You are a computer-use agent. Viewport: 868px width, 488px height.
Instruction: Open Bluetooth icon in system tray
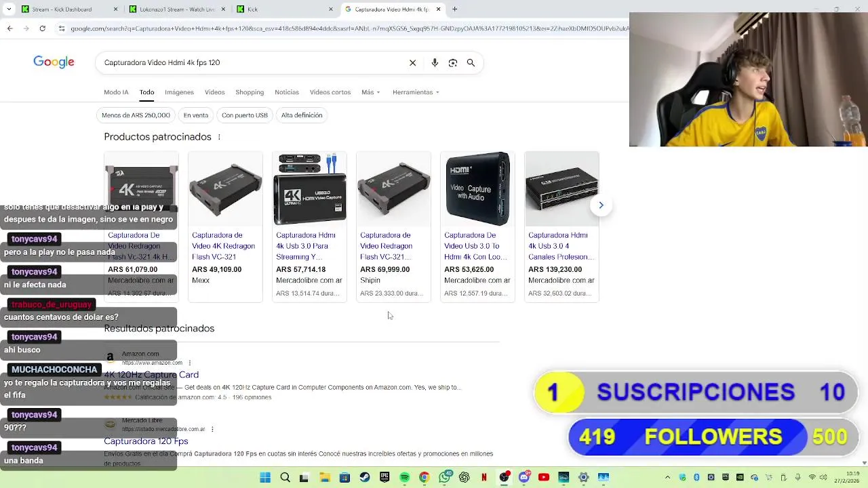(x=696, y=477)
